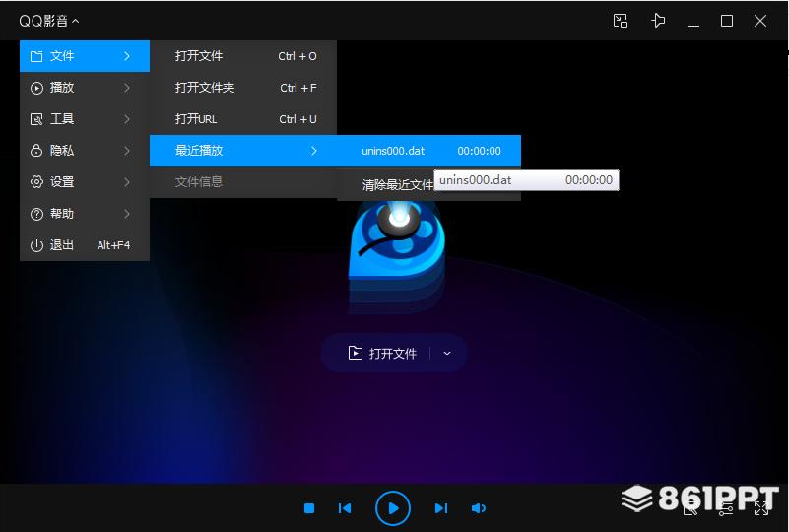This screenshot has width=789, height=532.
Task: Click the chevron arrow on the 帮助 row
Action: (x=127, y=214)
